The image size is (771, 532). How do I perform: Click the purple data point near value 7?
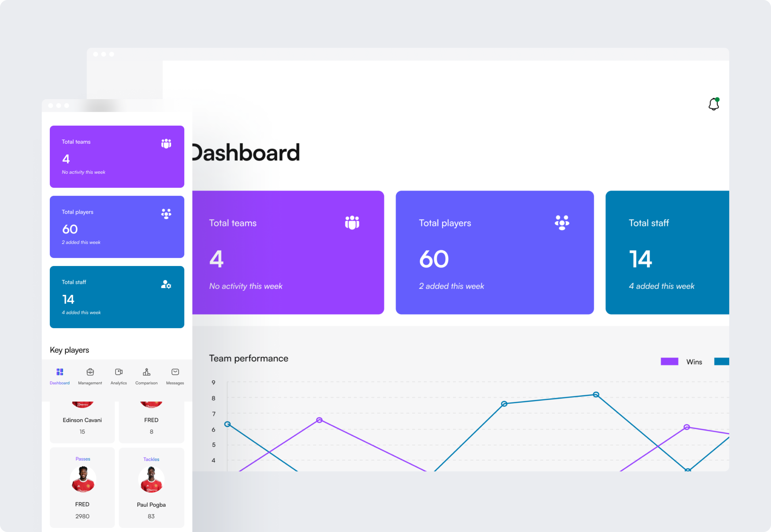(x=319, y=420)
